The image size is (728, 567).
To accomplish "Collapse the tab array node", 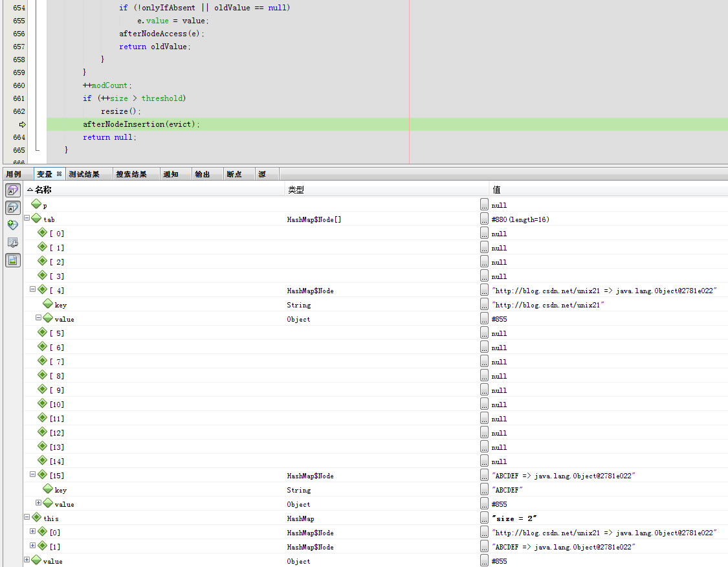I will click(x=27, y=217).
